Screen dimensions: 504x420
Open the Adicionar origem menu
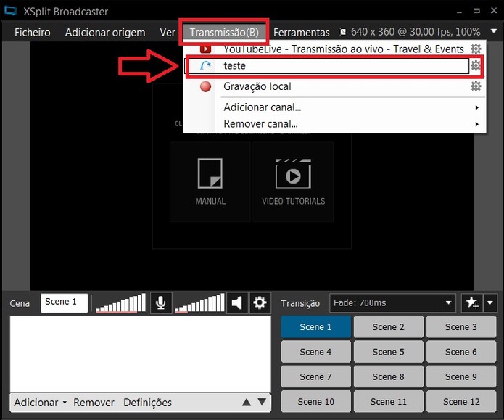tap(105, 32)
